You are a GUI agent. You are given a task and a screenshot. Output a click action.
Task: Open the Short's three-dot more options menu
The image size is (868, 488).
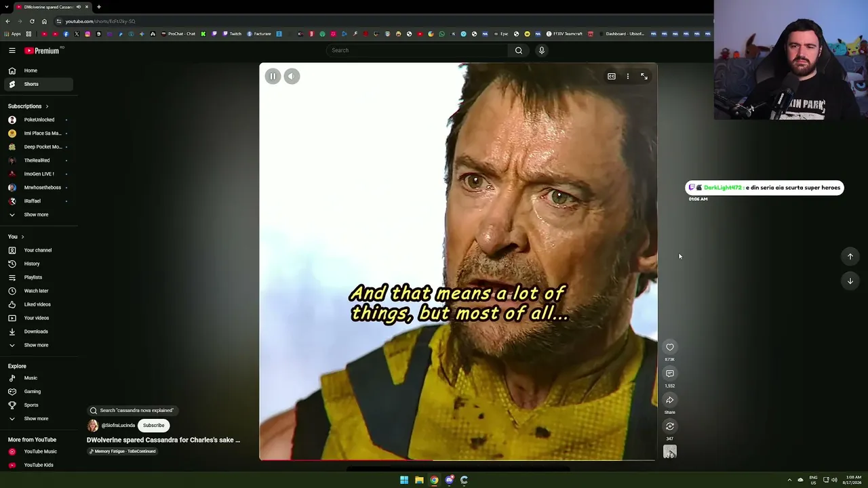[x=628, y=77]
